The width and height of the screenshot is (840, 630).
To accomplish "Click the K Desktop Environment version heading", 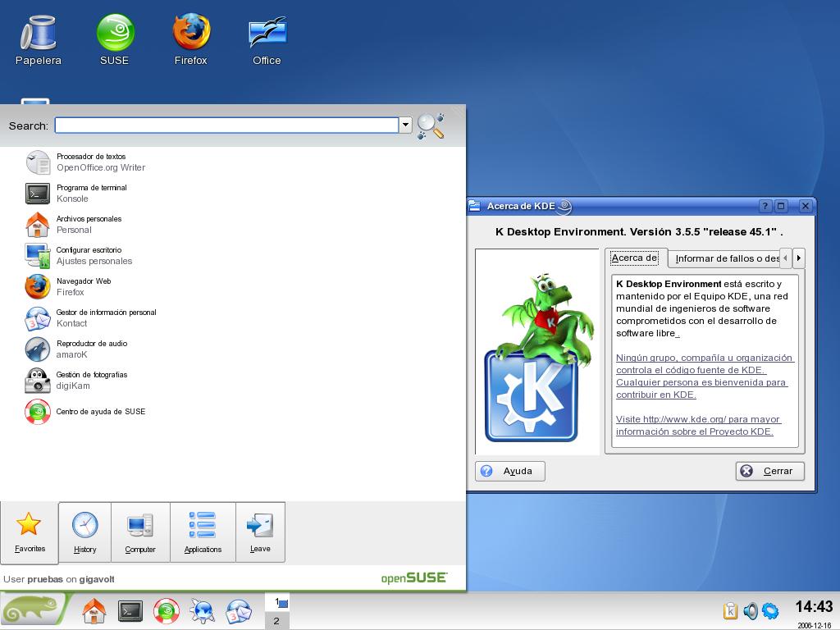I will (639, 232).
